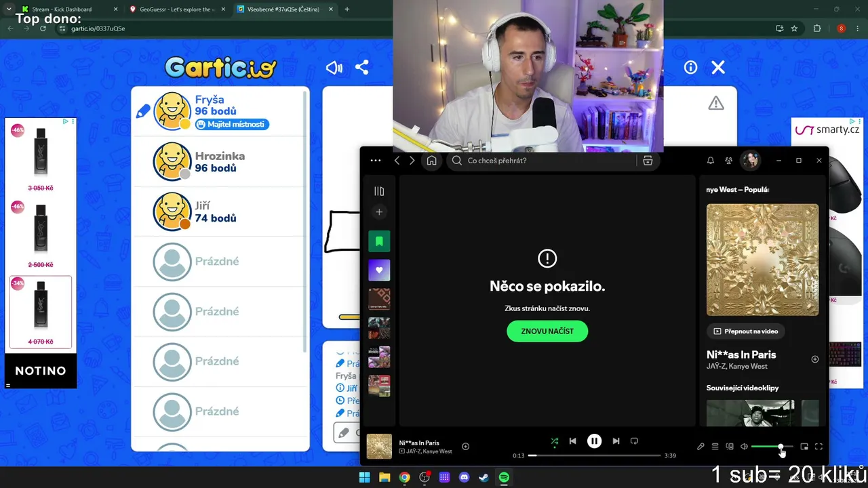The width and height of the screenshot is (868, 488).
Task: Open File Explorer from taskbar
Action: [384, 477]
